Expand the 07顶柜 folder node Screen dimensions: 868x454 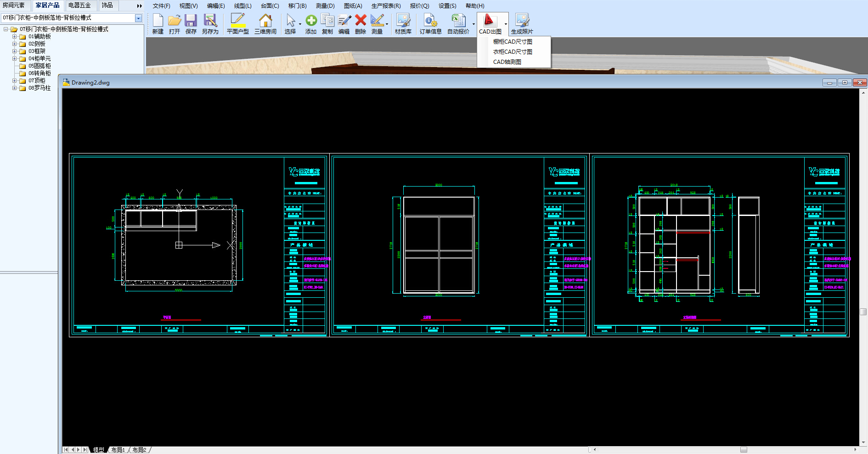pyautogui.click(x=14, y=81)
